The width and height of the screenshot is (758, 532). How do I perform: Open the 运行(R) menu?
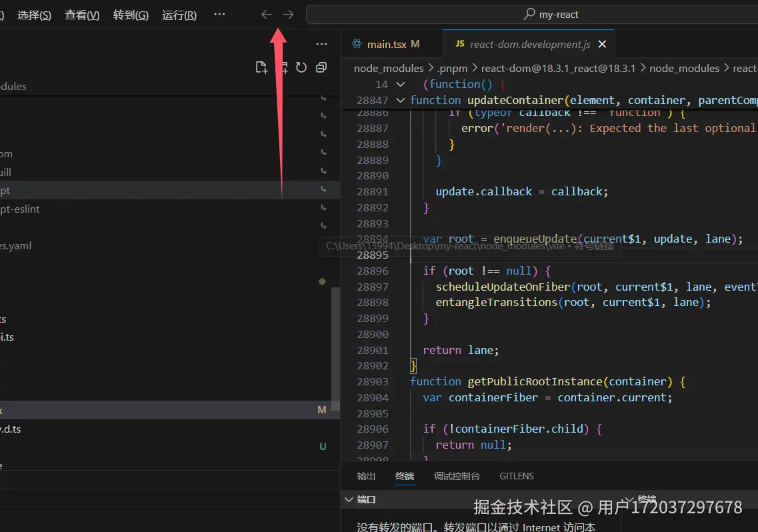pyautogui.click(x=179, y=15)
